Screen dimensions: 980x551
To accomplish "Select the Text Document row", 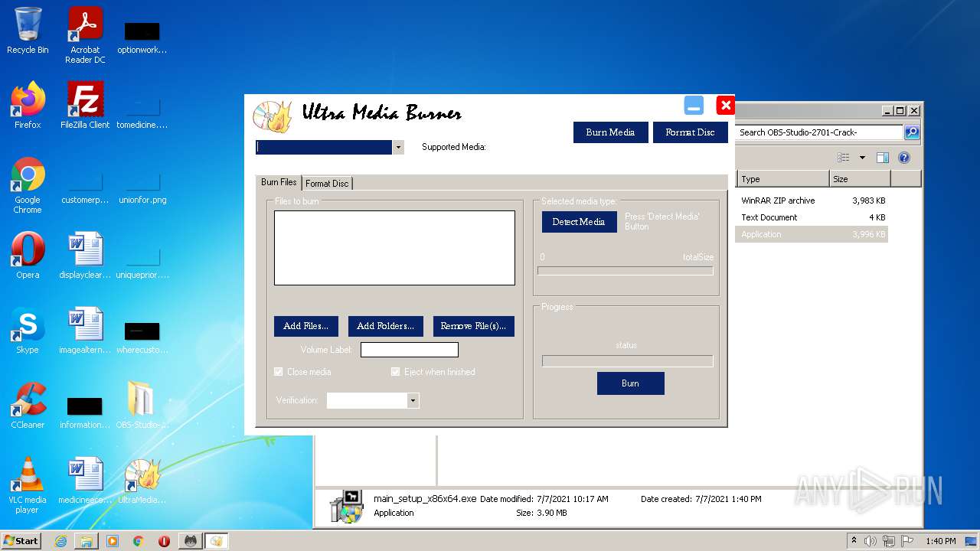I will [x=812, y=217].
